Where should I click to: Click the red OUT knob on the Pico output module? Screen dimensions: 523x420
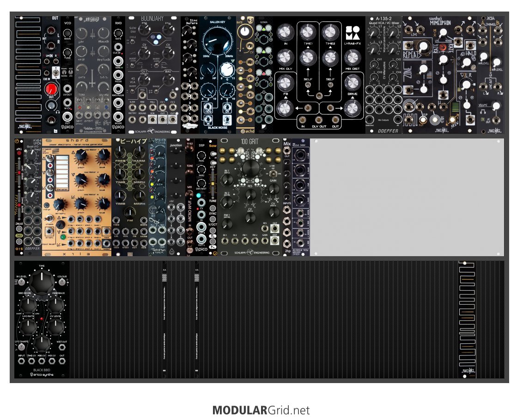click(51, 90)
